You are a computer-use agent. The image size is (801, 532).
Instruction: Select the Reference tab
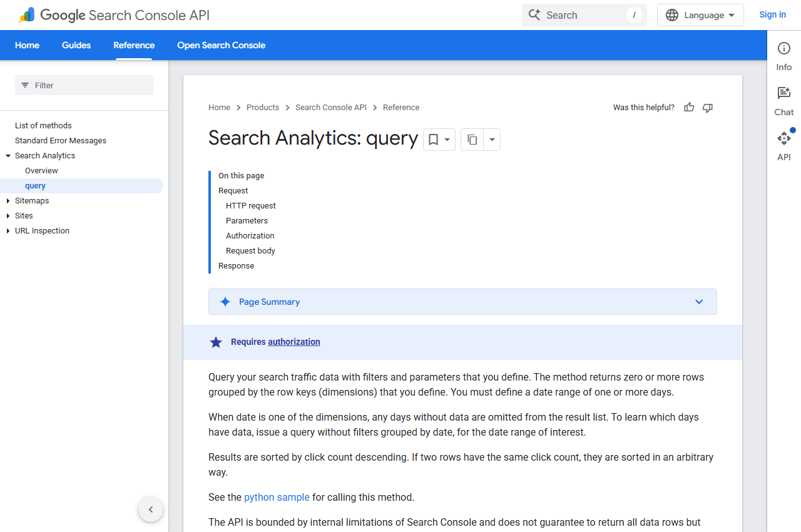pos(134,45)
